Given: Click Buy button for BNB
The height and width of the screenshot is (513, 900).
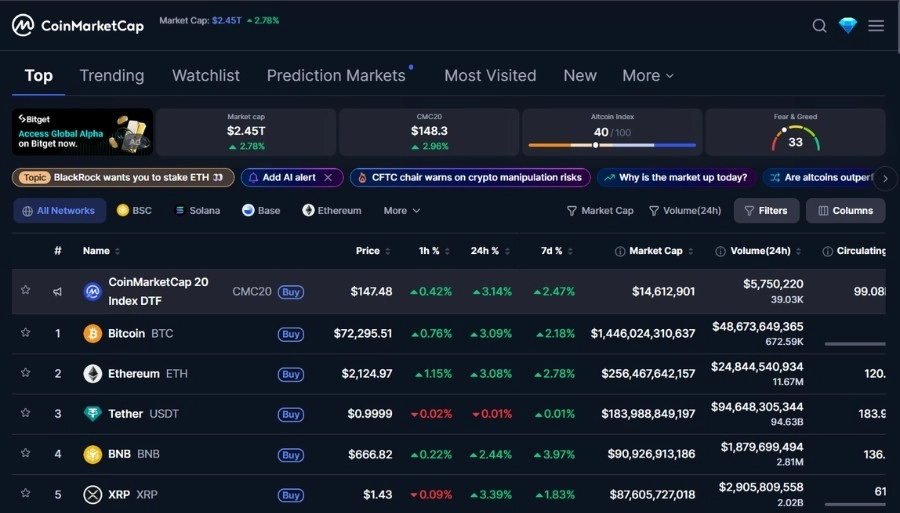Looking at the screenshot, I should (291, 455).
